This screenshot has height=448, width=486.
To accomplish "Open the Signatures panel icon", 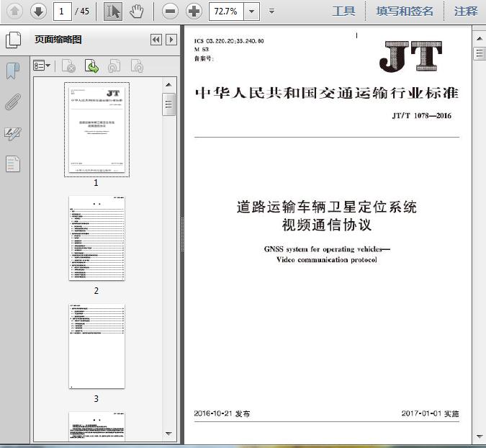I will 13,133.
